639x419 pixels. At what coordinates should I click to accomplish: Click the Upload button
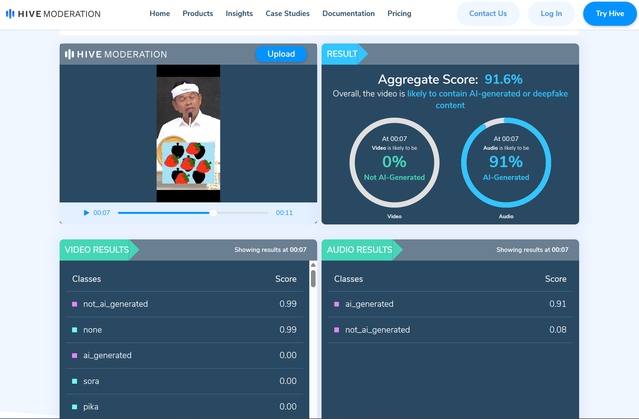pos(281,54)
